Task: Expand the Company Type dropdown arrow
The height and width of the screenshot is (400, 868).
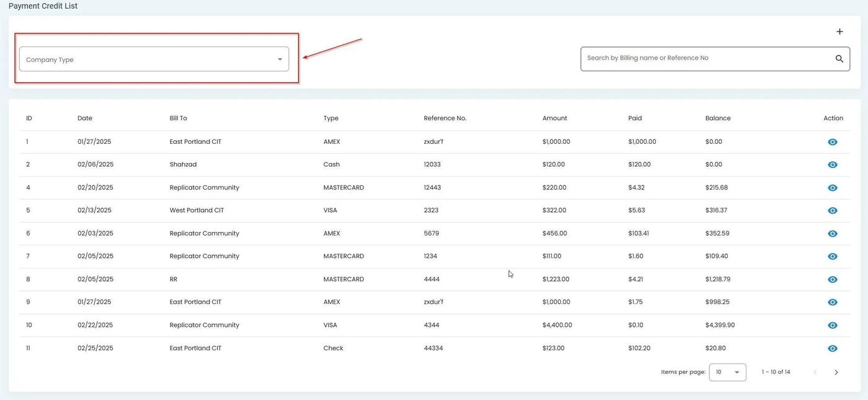Action: (280, 58)
